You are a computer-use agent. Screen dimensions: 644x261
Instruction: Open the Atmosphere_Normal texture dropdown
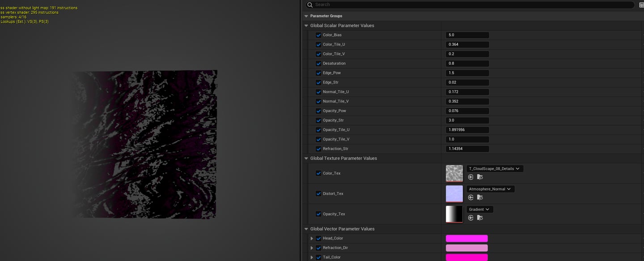[490, 189]
